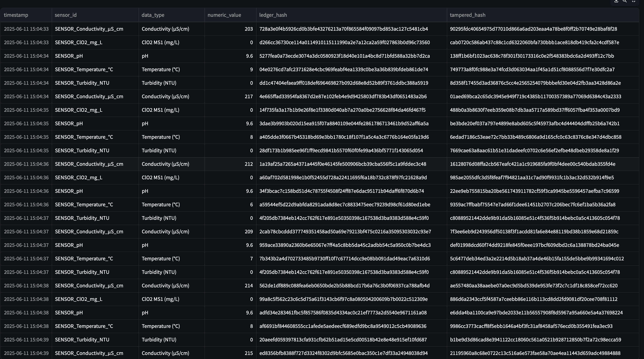Image resolution: width=644 pixels, height=359 pixels.
Task: Select the numeric value 209 cell
Action: click(x=230, y=231)
